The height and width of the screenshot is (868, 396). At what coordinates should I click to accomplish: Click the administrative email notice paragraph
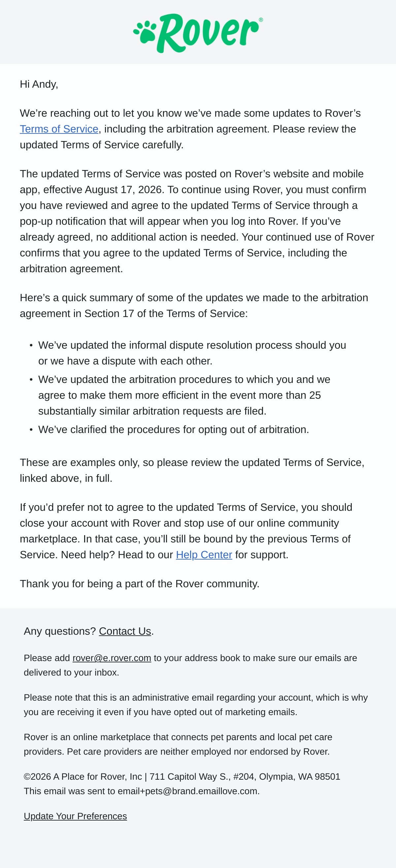pos(196,705)
